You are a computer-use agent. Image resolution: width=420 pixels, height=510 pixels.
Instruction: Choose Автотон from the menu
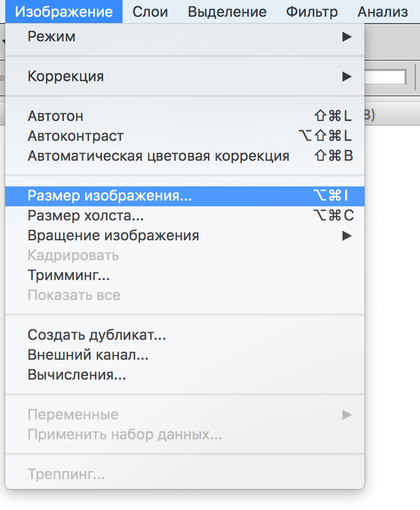(185, 116)
